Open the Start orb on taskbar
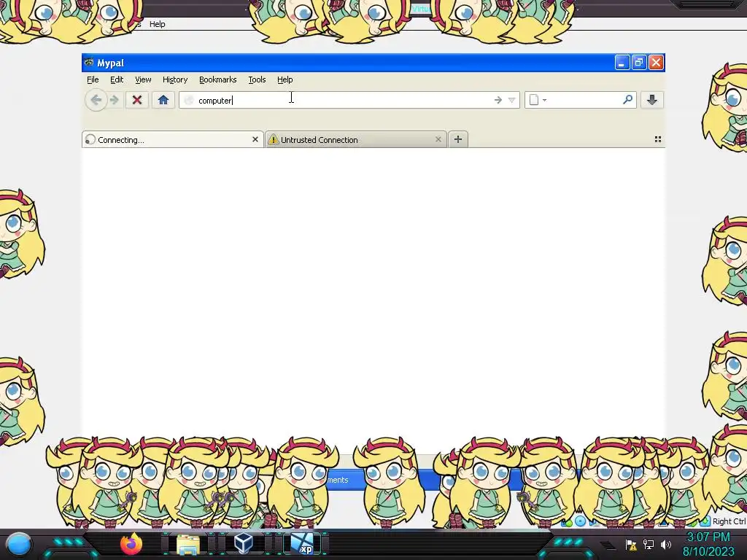This screenshot has width=747, height=560. click(19, 544)
